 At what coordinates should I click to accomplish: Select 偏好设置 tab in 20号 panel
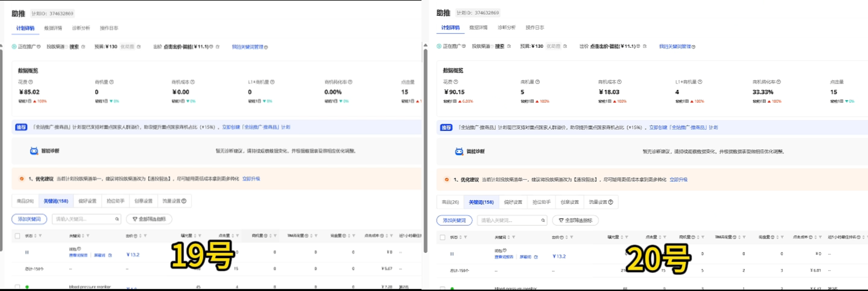tap(513, 202)
